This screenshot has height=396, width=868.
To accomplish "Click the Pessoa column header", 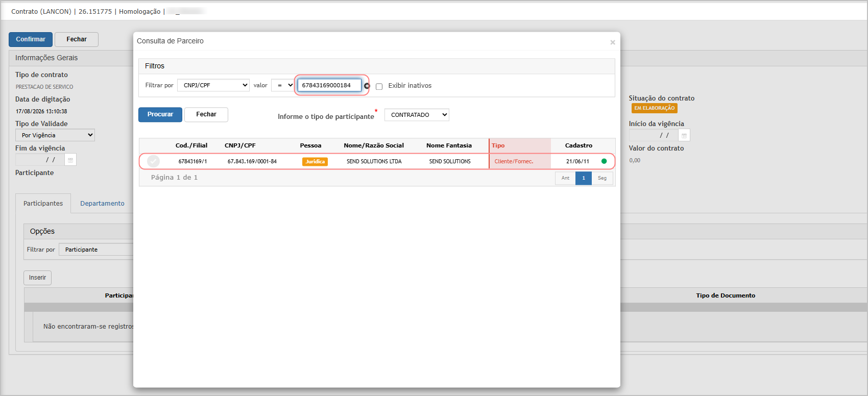I will pos(311,145).
